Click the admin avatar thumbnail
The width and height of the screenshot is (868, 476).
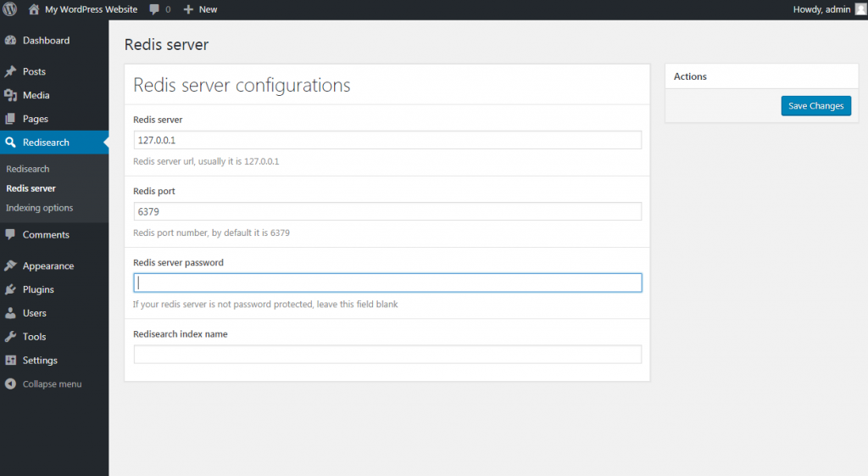pos(860,9)
